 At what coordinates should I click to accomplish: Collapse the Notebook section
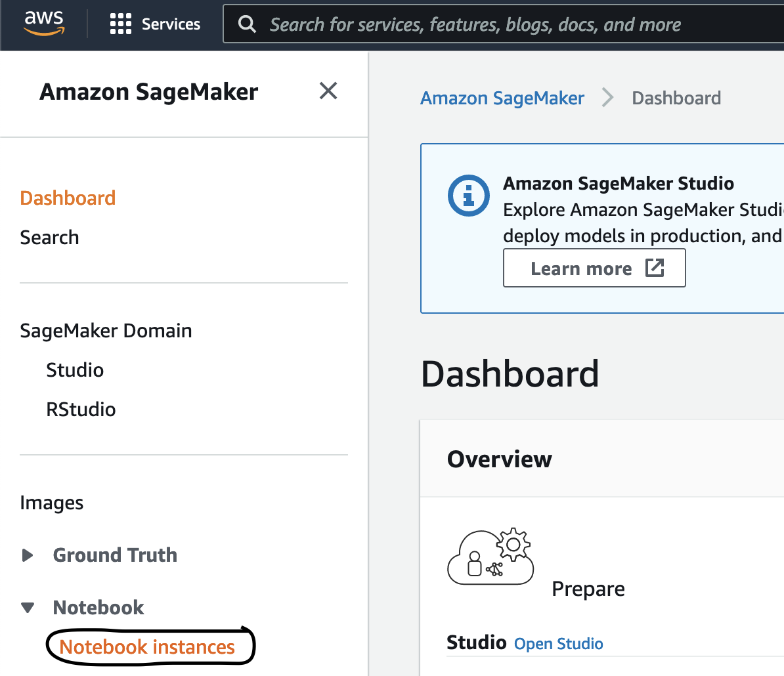pos(28,608)
